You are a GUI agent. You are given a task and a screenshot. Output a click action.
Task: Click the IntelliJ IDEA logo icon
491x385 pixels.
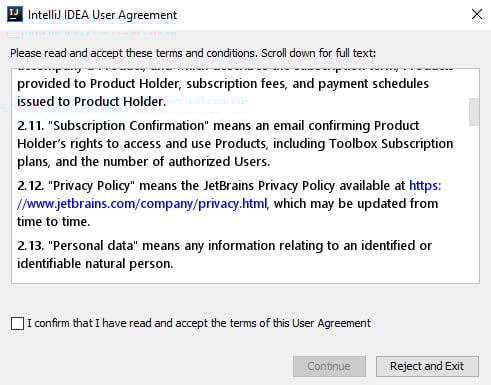(x=15, y=14)
